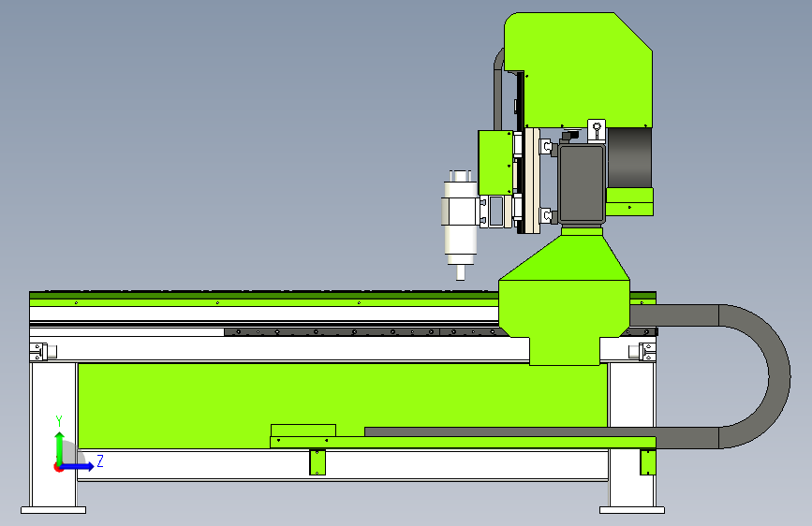Select the right leg foot plate
The image size is (812, 526).
(x=632, y=510)
